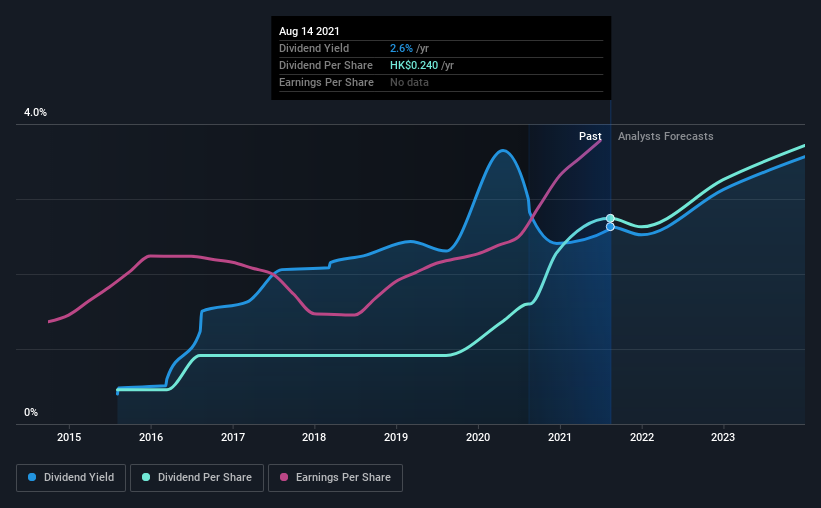The height and width of the screenshot is (508, 821).
Task: Click the No data earnings value
Action: click(x=409, y=82)
